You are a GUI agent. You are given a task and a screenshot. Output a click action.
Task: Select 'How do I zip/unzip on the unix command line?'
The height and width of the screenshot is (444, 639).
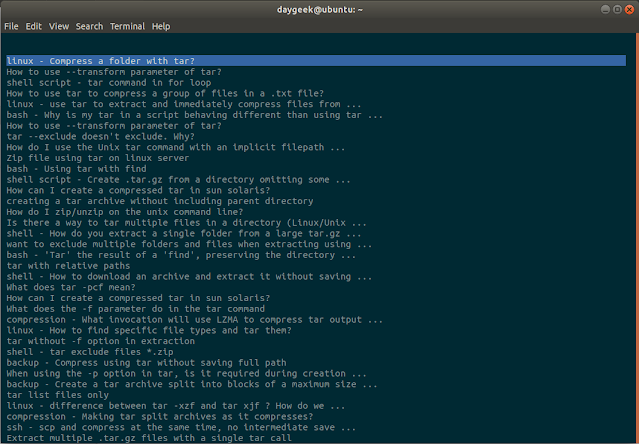(x=125, y=212)
